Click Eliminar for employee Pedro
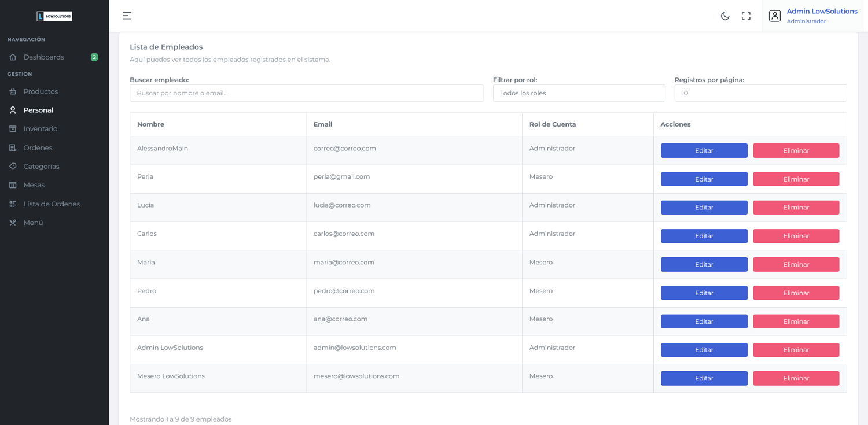The image size is (868, 425). click(796, 293)
